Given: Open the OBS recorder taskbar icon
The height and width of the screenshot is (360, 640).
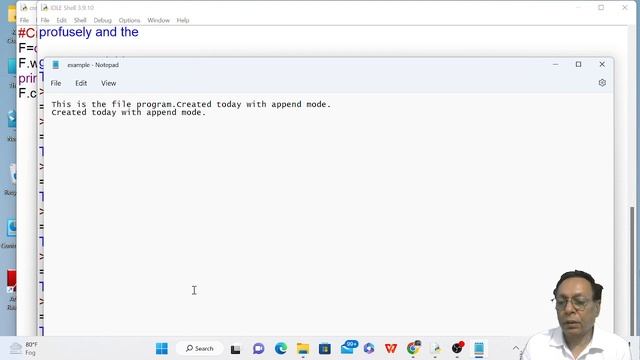Looking at the screenshot, I should [x=458, y=348].
